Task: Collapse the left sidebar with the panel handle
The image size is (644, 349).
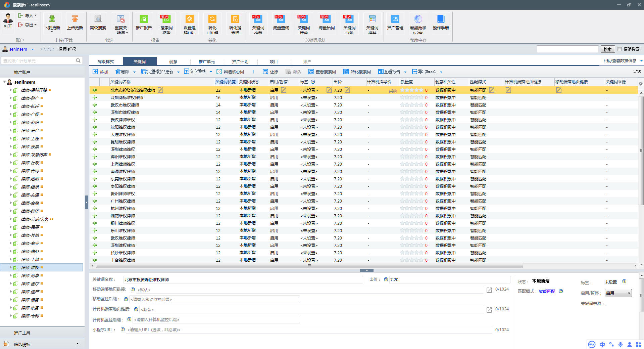Action: [x=87, y=202]
